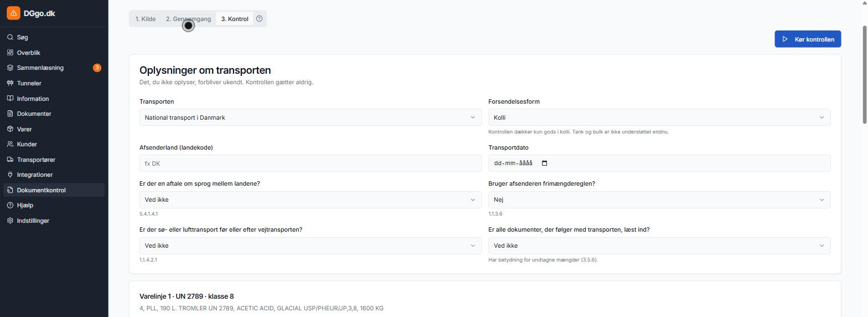Open the frimængdereglen dropdown showing Nej

coord(659,200)
